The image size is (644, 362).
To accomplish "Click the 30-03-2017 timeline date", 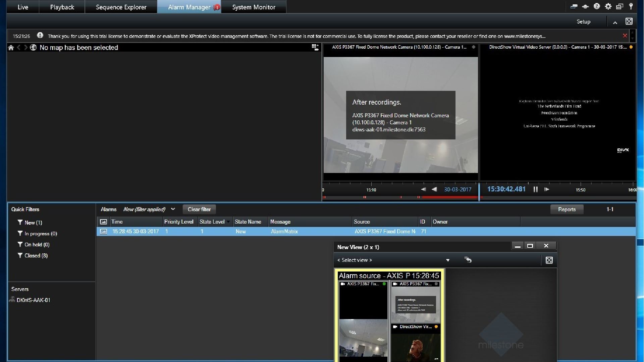I will [458, 189].
